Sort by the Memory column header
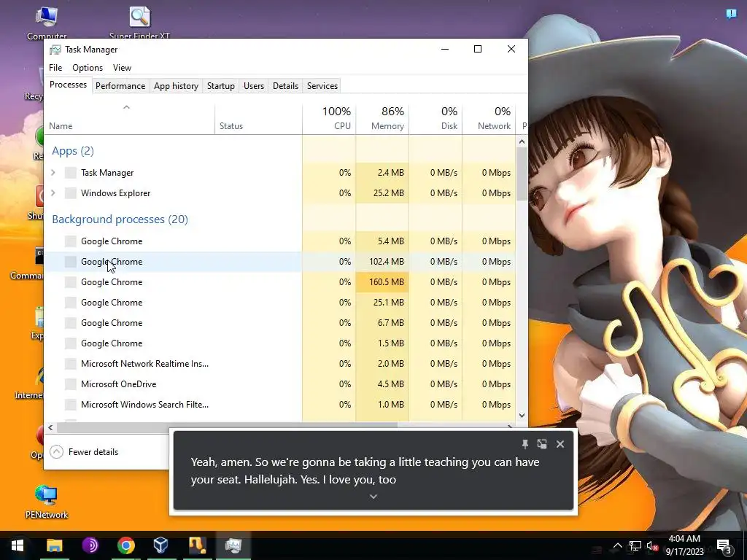747x560 pixels. pos(382,119)
